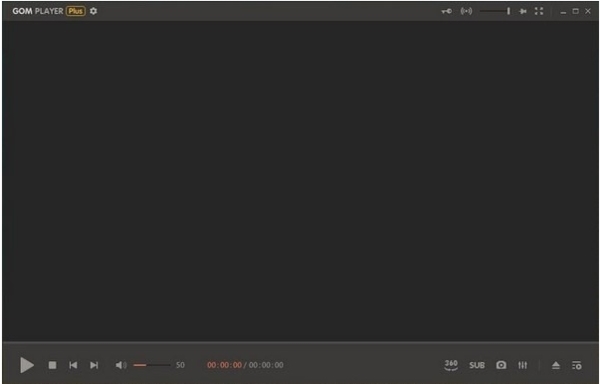Click the volume slider

tap(152, 365)
